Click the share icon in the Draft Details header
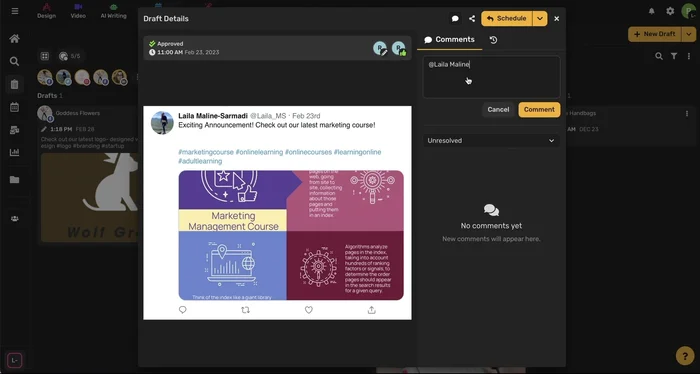This screenshot has width=700, height=374. point(472,18)
